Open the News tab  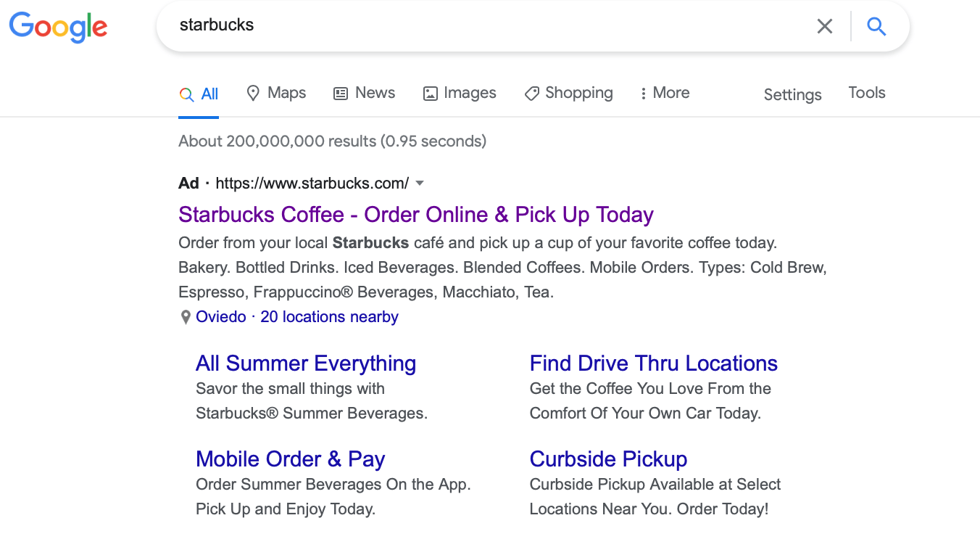(x=364, y=93)
